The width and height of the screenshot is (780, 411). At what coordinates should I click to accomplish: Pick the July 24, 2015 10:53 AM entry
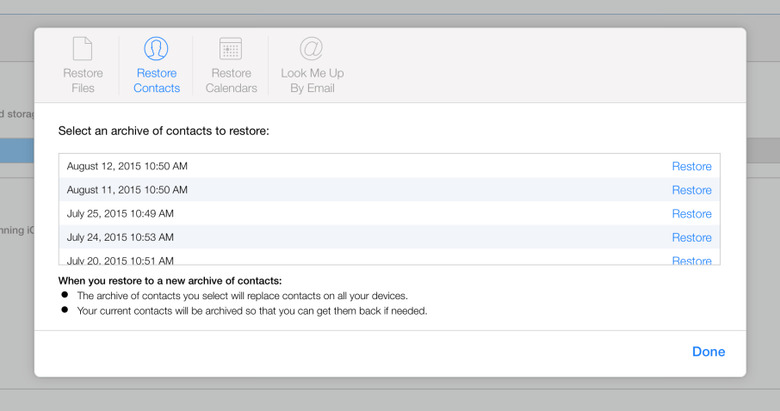click(120, 238)
